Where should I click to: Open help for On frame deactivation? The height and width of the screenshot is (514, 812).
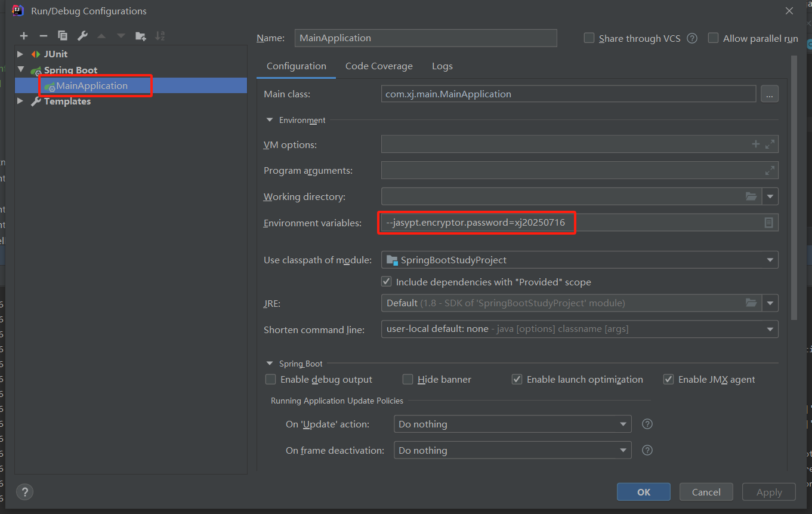647,450
